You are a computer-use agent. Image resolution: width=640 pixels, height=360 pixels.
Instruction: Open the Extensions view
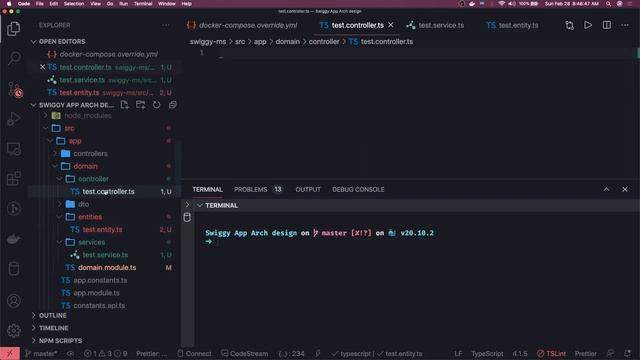[14, 179]
